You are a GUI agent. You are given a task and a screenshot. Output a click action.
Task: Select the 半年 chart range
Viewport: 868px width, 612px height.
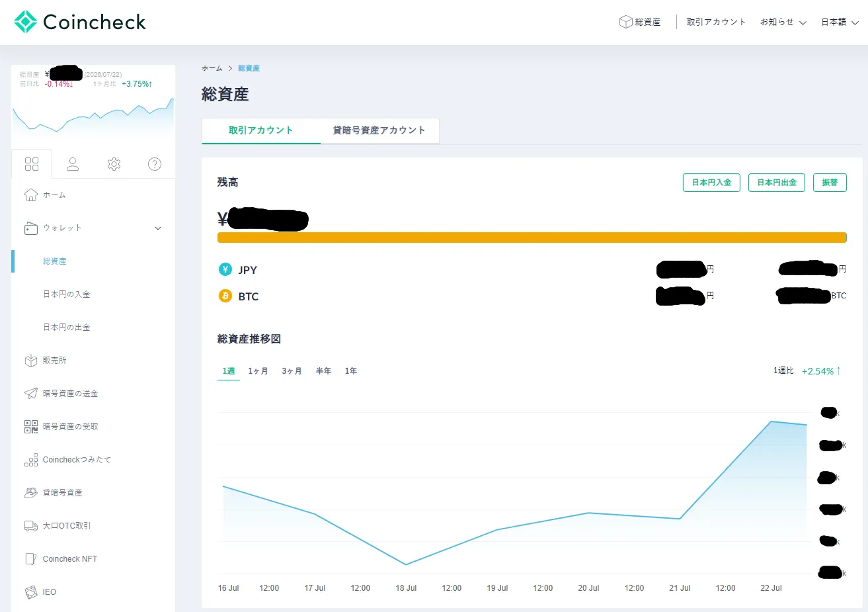click(323, 371)
